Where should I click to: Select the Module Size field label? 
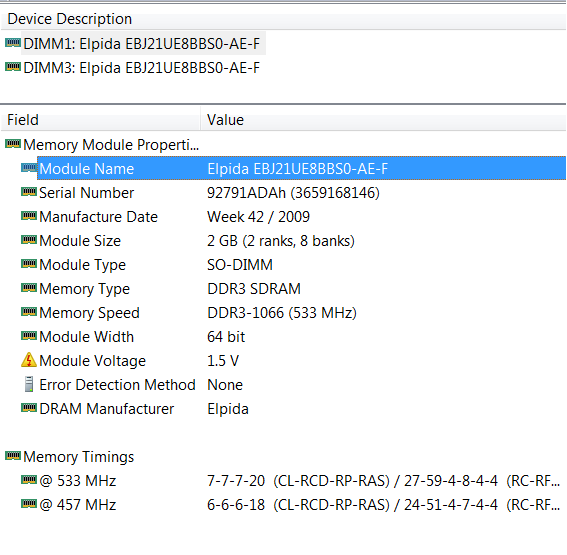(x=80, y=241)
